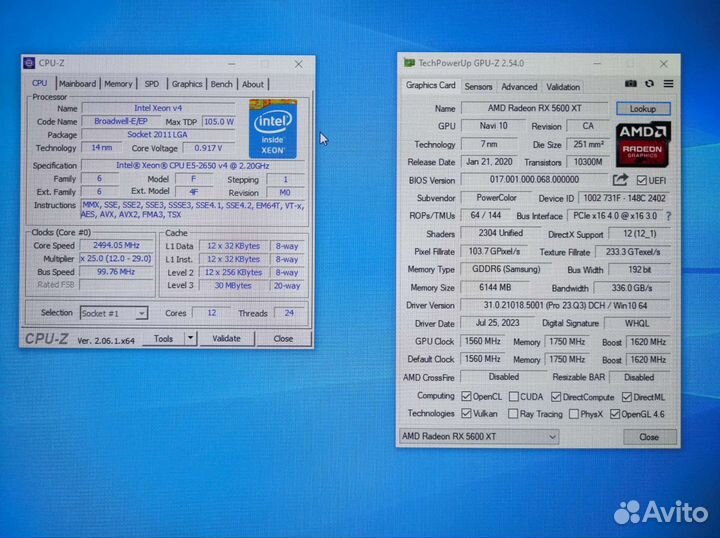
Task: Click the Package value Socket 2011 LGA
Action: tap(158, 134)
